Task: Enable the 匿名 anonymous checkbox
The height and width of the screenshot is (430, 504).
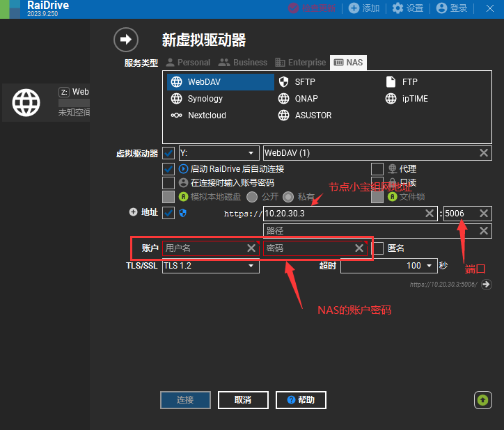Action: [x=378, y=248]
